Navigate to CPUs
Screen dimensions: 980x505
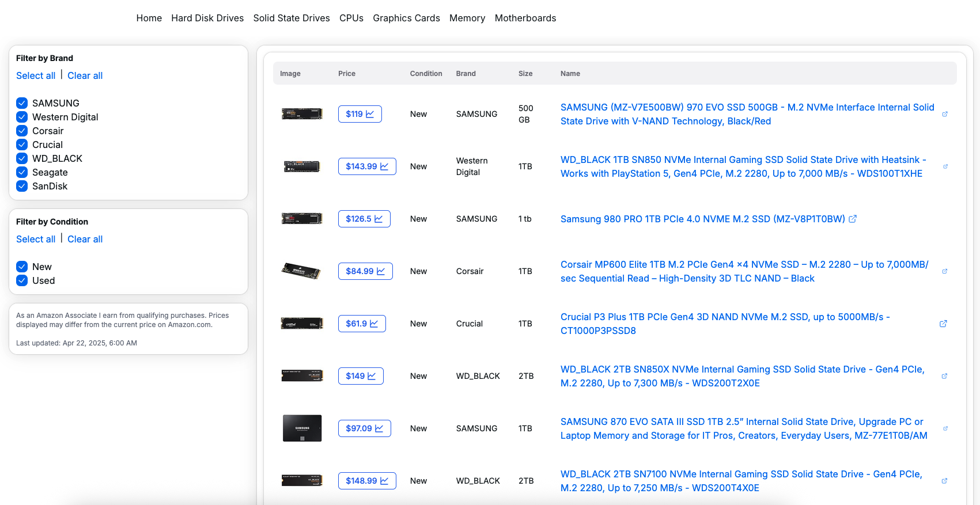pos(351,18)
